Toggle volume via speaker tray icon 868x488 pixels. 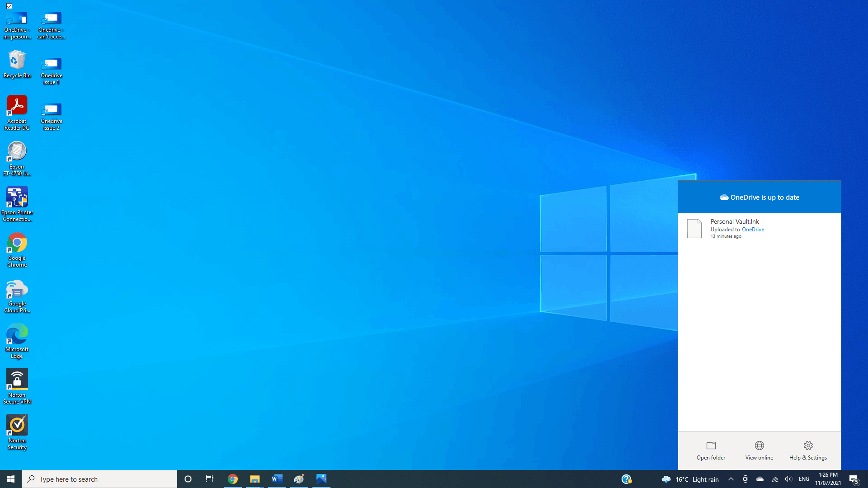788,479
